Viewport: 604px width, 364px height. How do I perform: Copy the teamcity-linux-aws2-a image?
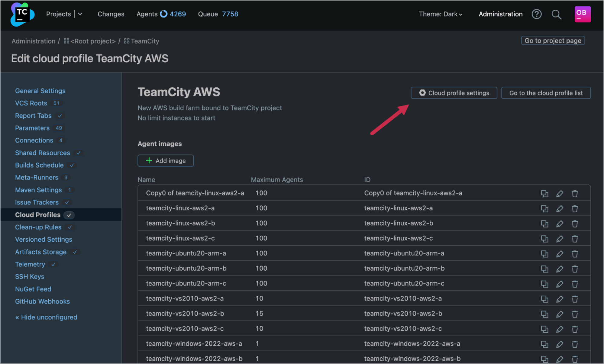click(x=544, y=209)
